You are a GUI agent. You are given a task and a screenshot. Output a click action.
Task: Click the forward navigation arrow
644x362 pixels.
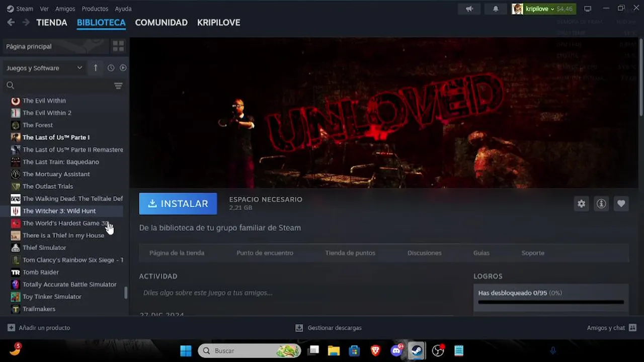26,22
